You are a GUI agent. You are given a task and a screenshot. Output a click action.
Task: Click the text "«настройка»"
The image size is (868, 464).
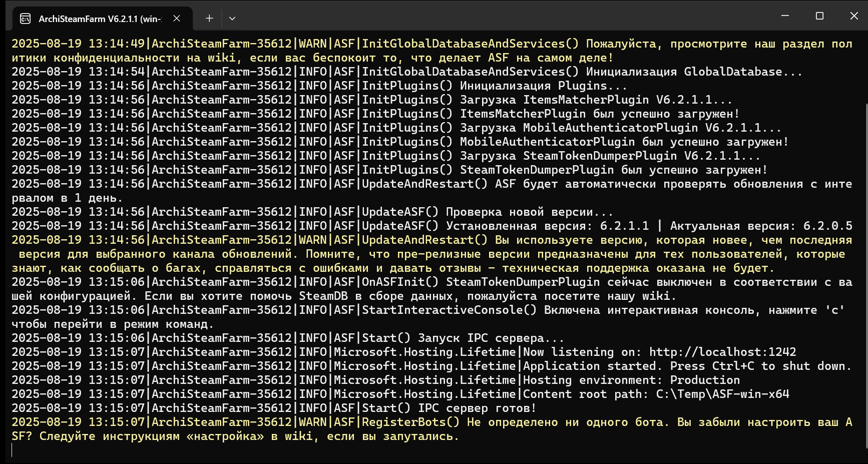pos(225,436)
